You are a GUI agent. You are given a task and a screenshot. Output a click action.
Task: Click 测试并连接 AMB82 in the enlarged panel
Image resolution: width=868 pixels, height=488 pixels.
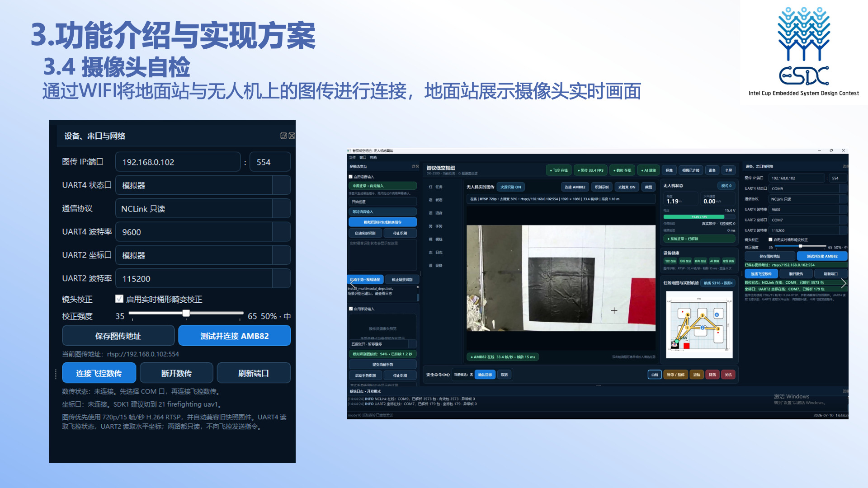pos(235,336)
